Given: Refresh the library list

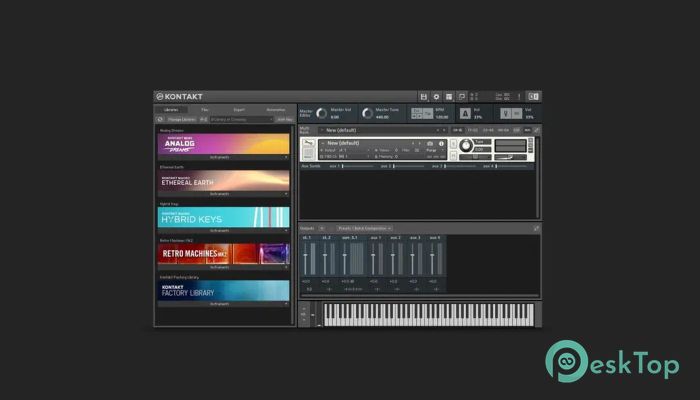Looking at the screenshot, I should [x=160, y=119].
